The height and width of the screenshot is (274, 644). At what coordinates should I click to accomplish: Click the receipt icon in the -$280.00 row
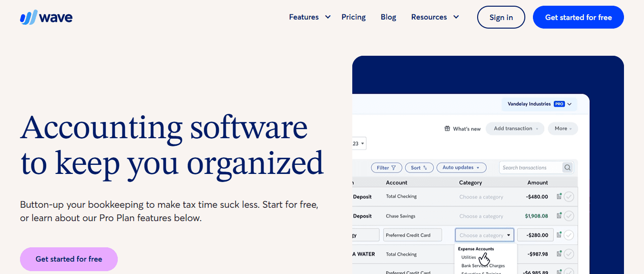(559, 234)
